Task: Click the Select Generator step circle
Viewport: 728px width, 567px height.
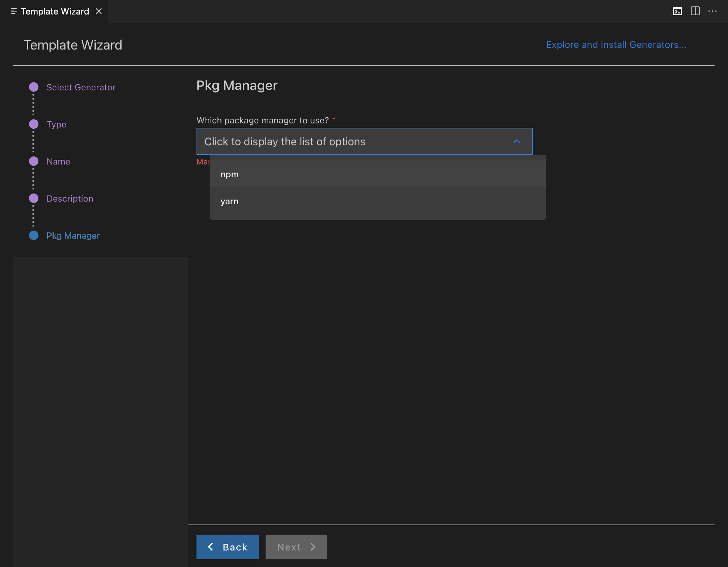Action: coord(34,87)
